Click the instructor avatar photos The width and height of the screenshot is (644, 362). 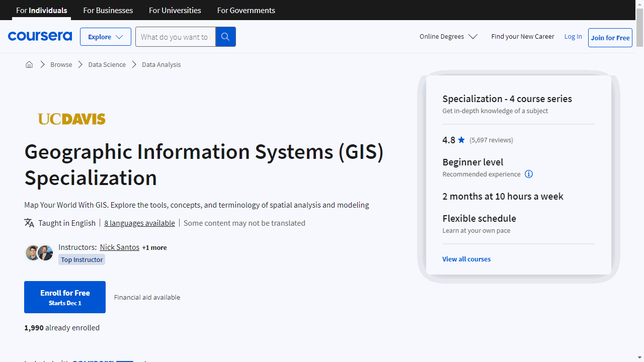[x=39, y=253]
